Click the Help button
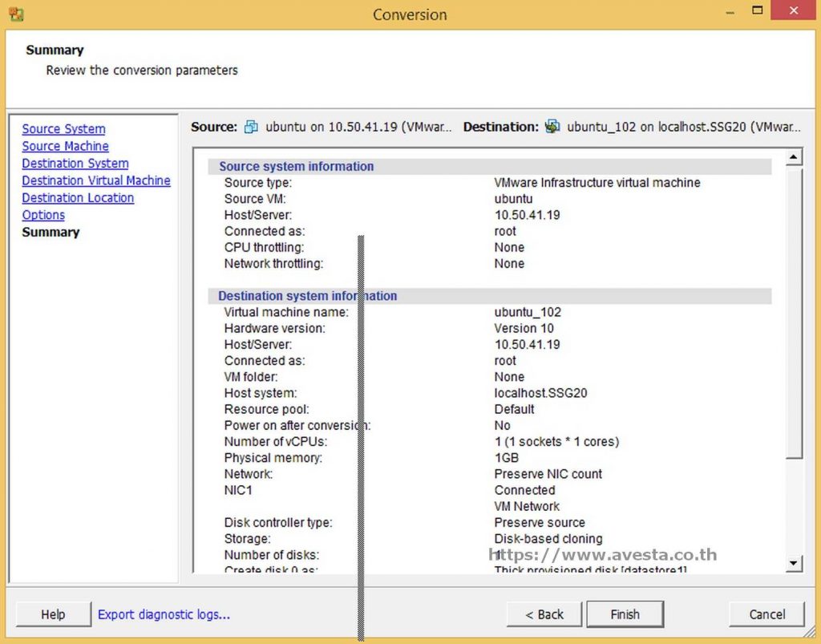 [53, 614]
